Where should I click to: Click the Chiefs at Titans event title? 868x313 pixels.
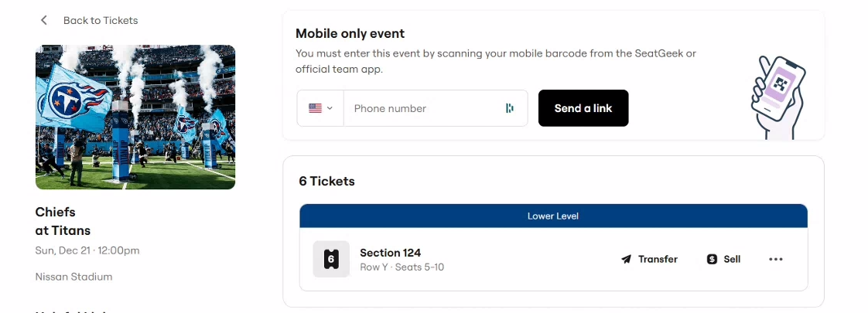coord(63,221)
